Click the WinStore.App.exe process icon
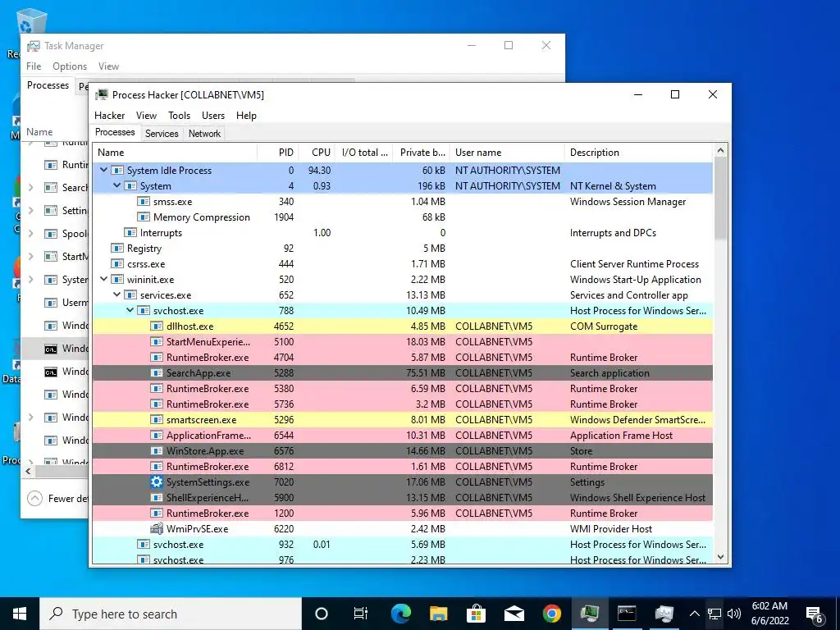 point(157,451)
